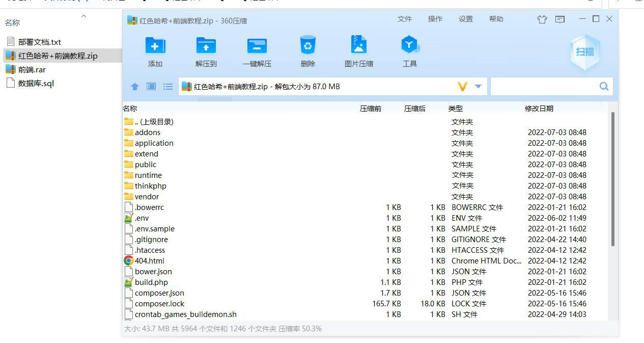Open the 帮助 (Help) menu

coord(496,19)
